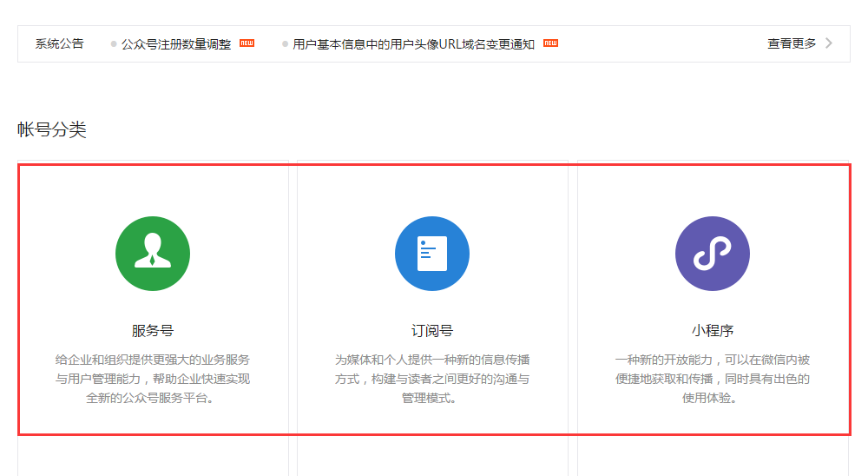The width and height of the screenshot is (868, 476).
Task: Click the card area below 订阅号 card
Action: [433, 456]
